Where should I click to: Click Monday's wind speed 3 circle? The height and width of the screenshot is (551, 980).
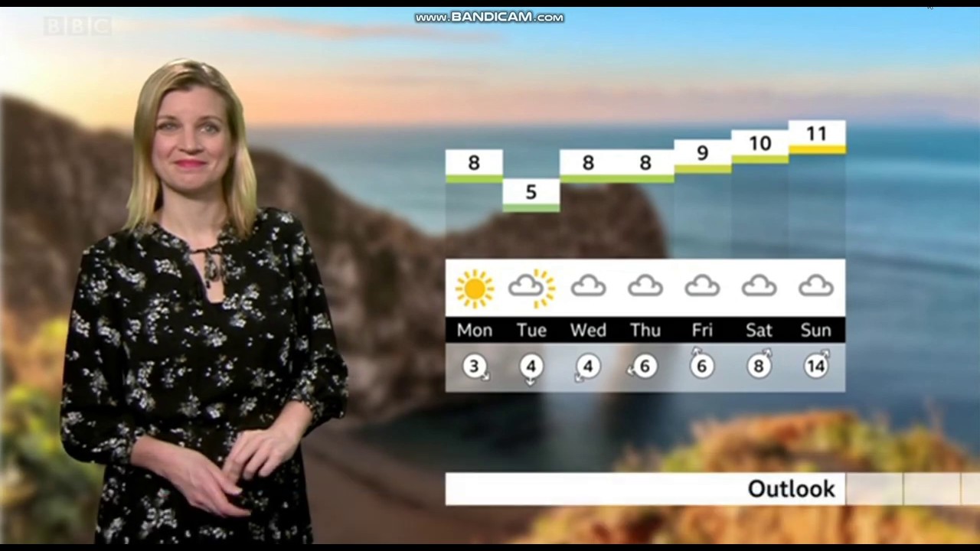pos(475,367)
